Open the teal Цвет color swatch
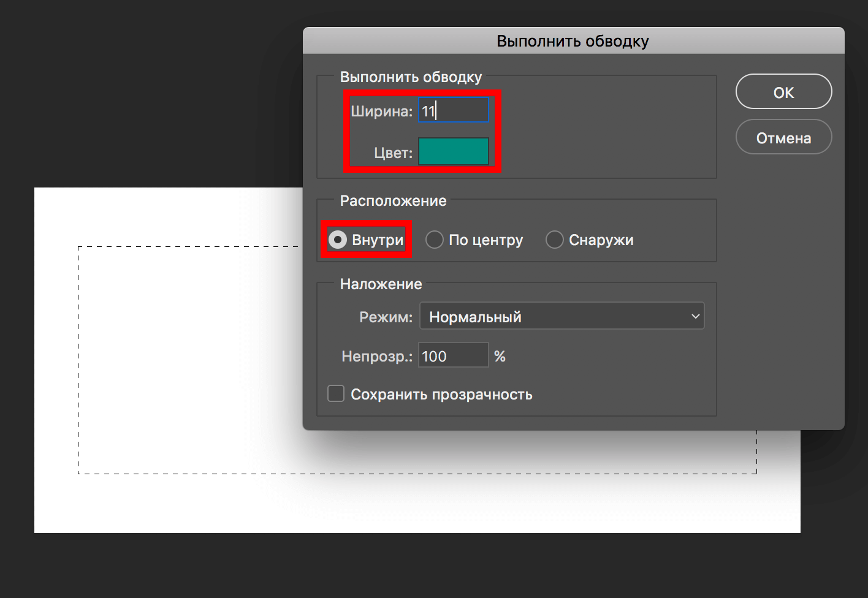Image resolution: width=868 pixels, height=598 pixels. tap(453, 151)
